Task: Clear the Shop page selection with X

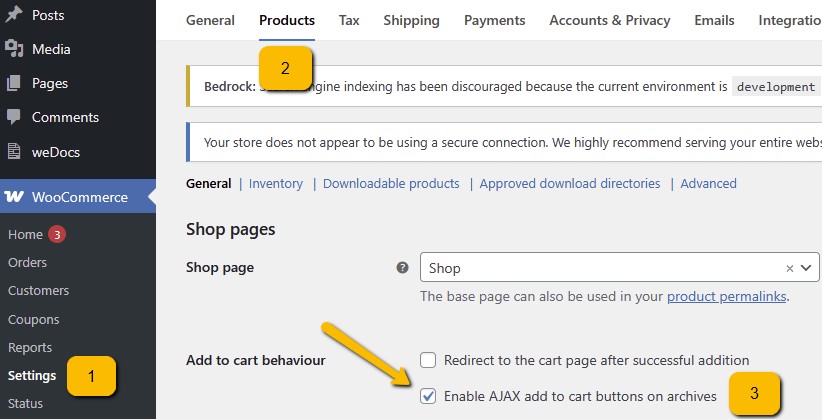Action: [x=789, y=268]
